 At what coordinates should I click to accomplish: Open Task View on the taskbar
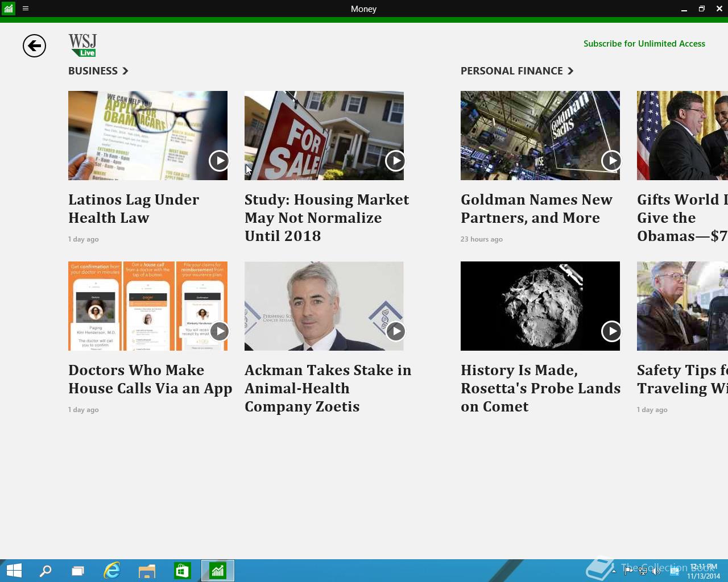coord(78,571)
